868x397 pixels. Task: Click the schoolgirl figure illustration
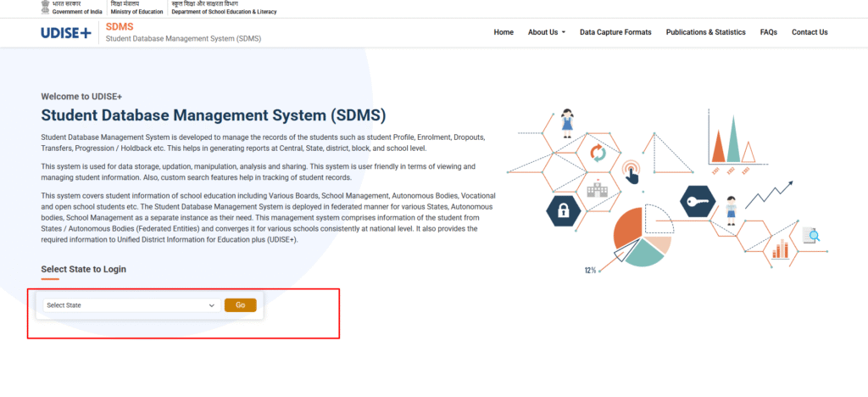(x=567, y=123)
